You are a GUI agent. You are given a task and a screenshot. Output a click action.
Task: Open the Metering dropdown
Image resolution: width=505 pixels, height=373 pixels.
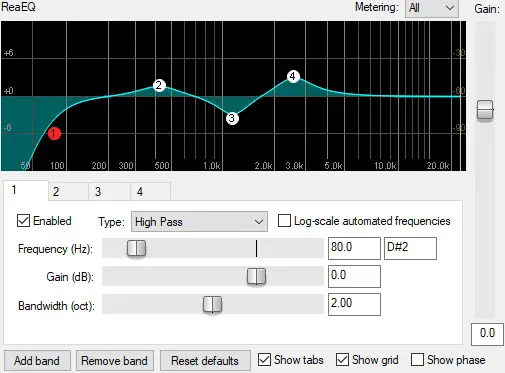pos(432,8)
